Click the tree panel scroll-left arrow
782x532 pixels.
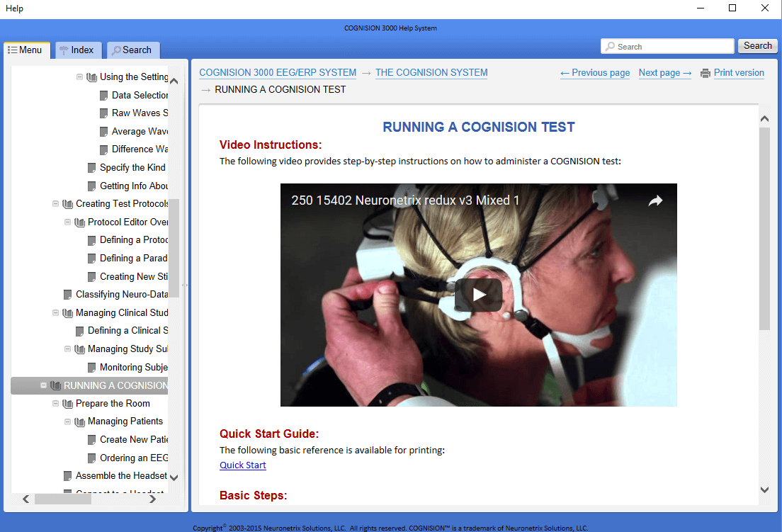pyautogui.click(x=26, y=499)
